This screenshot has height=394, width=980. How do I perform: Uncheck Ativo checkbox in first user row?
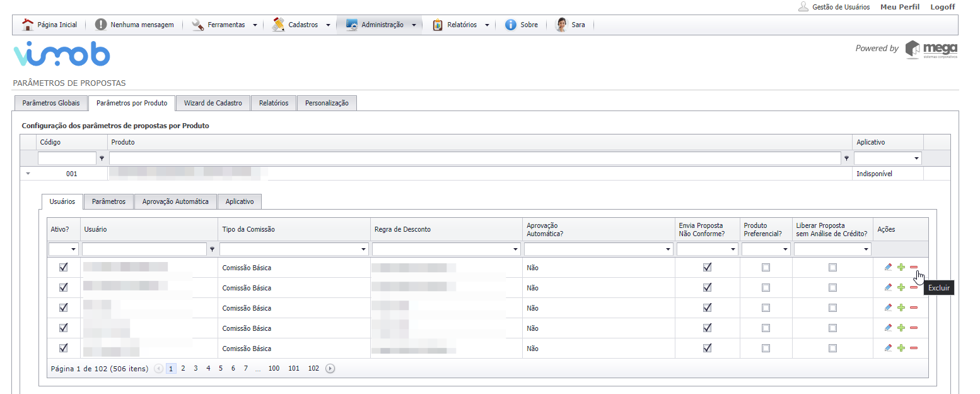[x=63, y=268]
